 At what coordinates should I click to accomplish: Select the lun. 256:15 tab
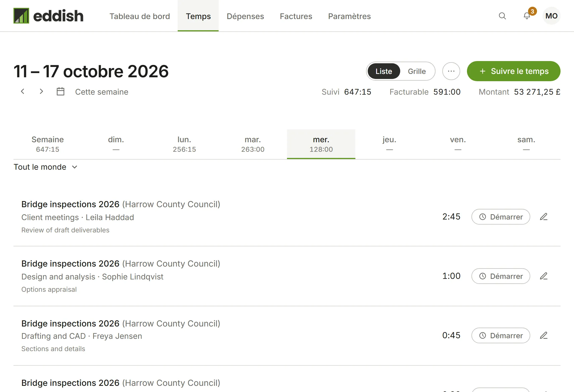tap(184, 144)
